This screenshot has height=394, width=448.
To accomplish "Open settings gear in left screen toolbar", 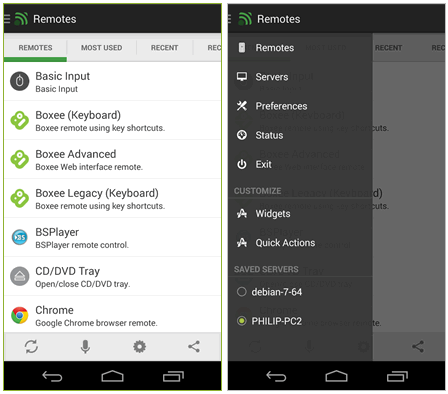I will (139, 346).
